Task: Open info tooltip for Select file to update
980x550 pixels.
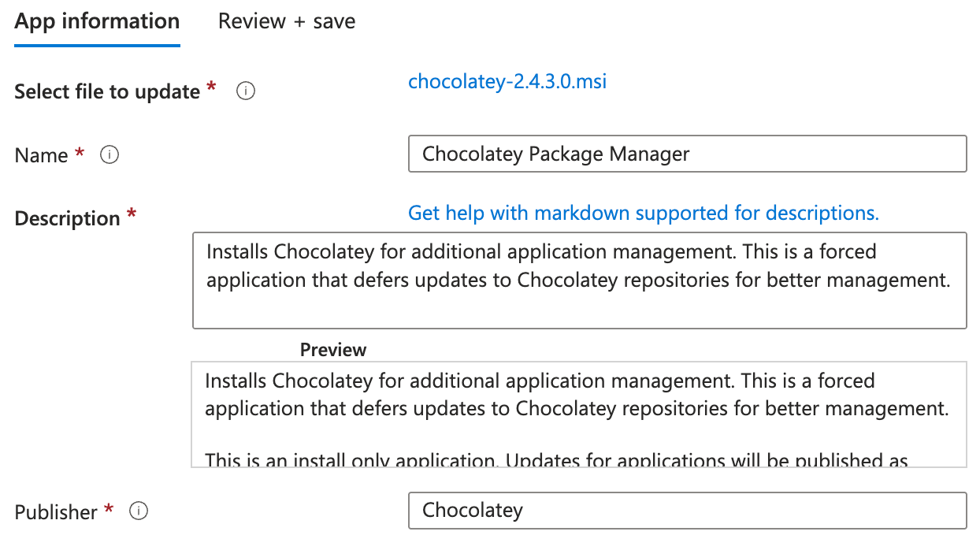Action: coord(246,91)
